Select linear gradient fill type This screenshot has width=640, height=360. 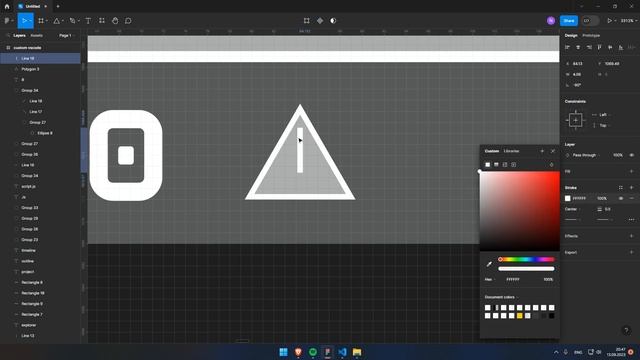496,164
